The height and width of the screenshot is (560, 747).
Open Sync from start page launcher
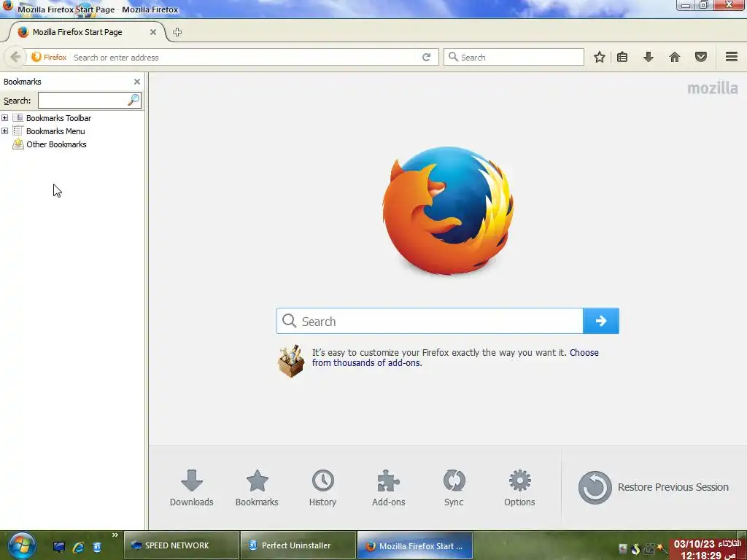tap(454, 488)
